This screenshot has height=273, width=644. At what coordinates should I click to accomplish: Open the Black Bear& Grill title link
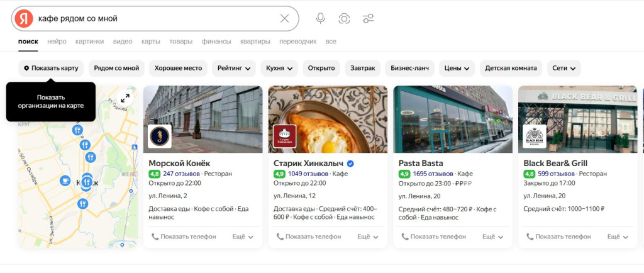click(555, 164)
